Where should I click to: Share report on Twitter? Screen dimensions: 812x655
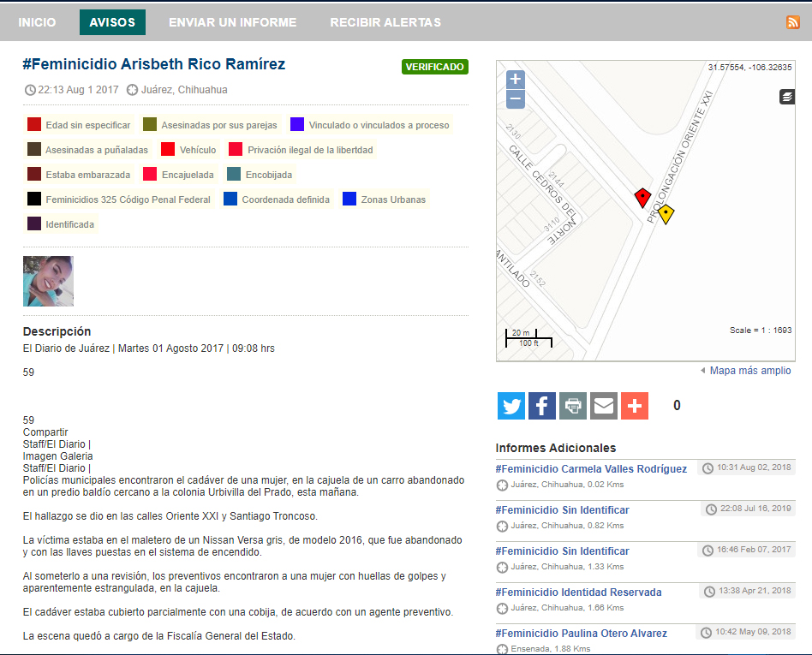point(511,406)
